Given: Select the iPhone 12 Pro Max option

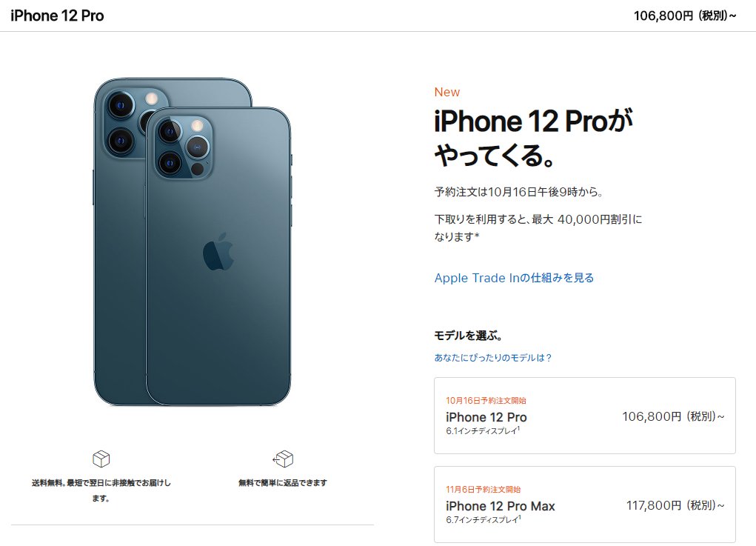Looking at the screenshot, I should [585, 504].
